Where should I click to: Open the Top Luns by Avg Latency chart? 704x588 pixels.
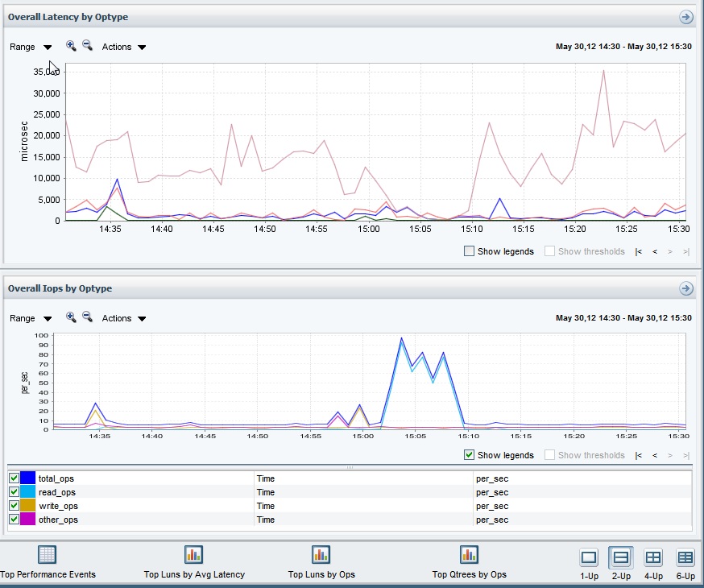(194, 562)
